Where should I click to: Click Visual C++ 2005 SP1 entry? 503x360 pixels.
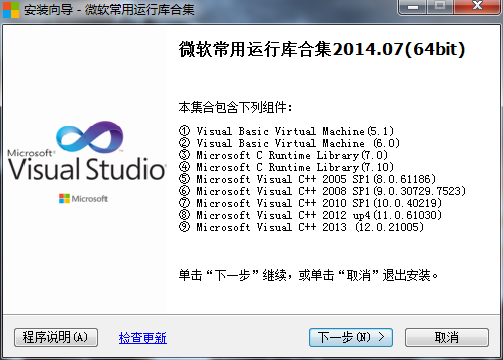[x=307, y=179]
